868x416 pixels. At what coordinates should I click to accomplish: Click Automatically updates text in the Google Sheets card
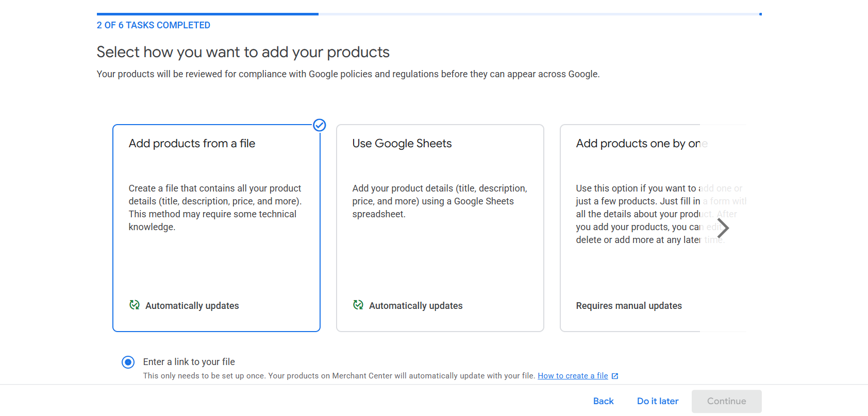click(415, 306)
